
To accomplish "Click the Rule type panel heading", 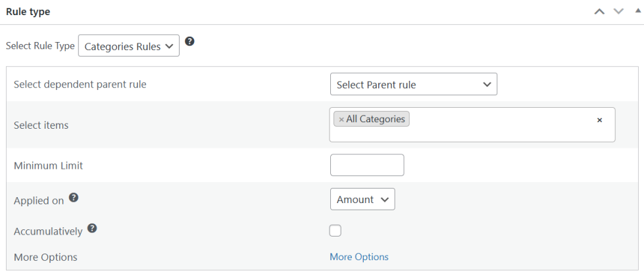I will [28, 12].
